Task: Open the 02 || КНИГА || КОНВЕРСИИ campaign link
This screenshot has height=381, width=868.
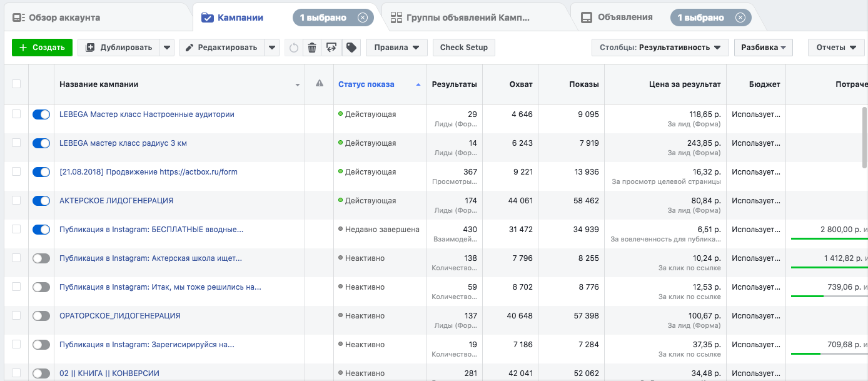Action: click(x=109, y=373)
